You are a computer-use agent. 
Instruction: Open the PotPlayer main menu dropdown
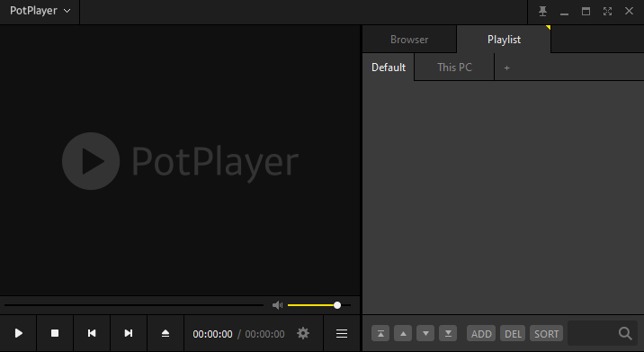click(x=40, y=11)
